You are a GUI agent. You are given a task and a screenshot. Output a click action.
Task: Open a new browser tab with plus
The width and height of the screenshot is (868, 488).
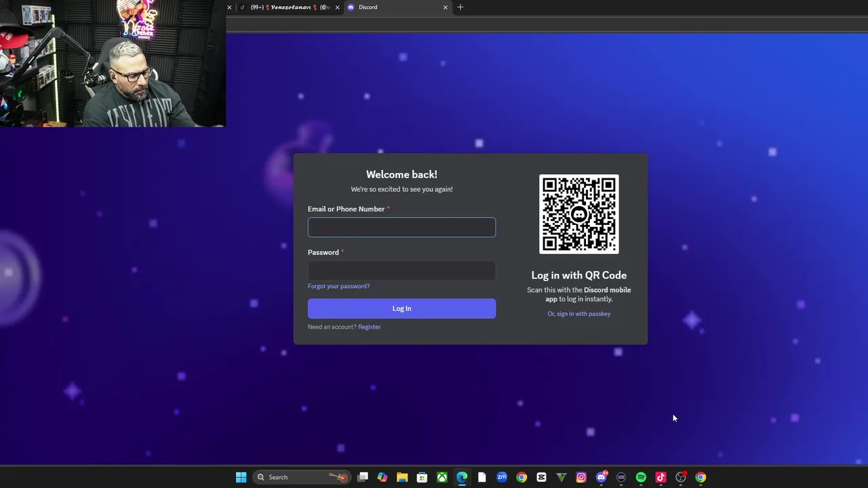pyautogui.click(x=460, y=7)
